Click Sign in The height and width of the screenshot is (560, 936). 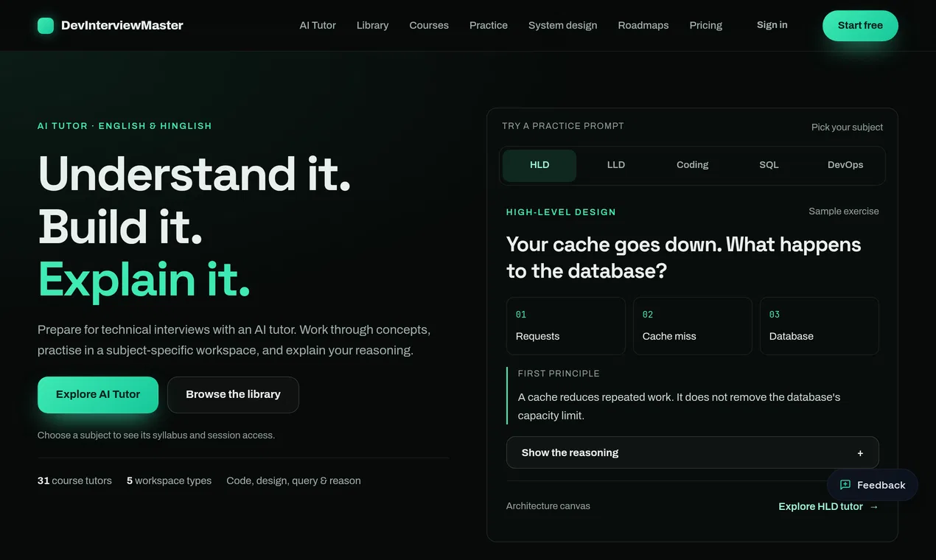[772, 25]
